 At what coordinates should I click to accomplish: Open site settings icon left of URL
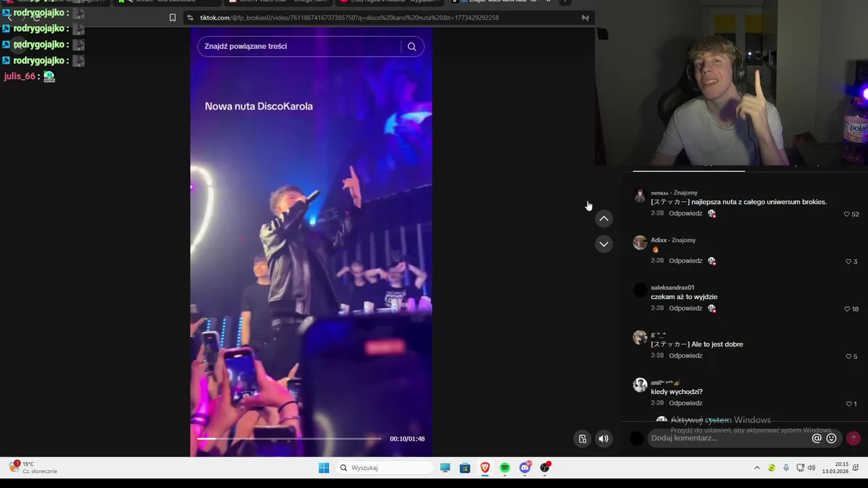(190, 18)
